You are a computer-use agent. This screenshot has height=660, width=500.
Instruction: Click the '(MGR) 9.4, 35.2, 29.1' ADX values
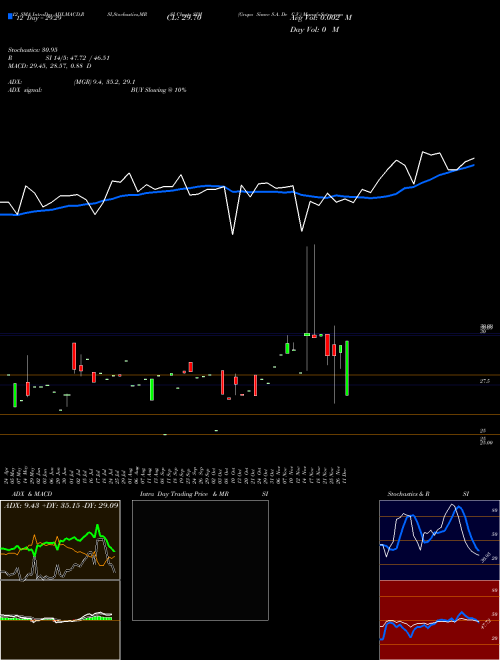point(104,82)
